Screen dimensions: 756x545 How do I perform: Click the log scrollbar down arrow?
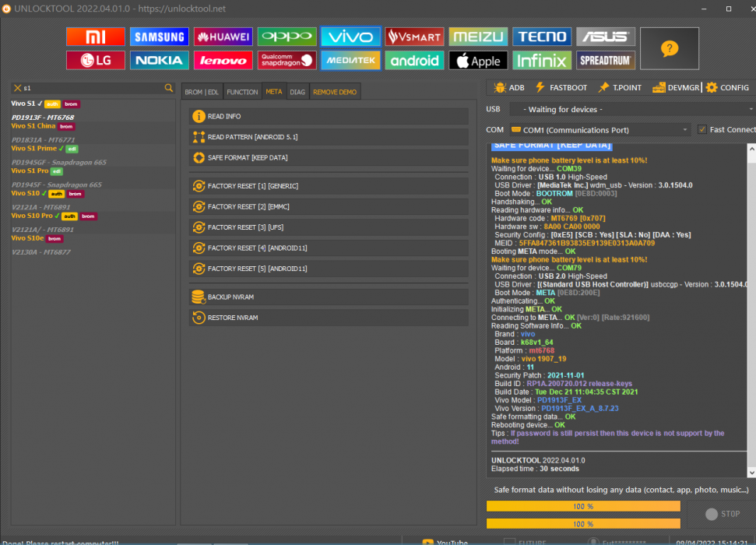pyautogui.click(x=751, y=473)
